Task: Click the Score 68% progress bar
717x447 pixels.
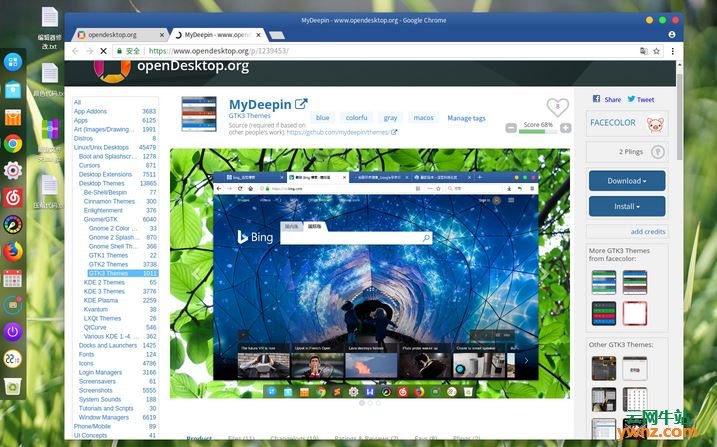Action: (x=538, y=131)
